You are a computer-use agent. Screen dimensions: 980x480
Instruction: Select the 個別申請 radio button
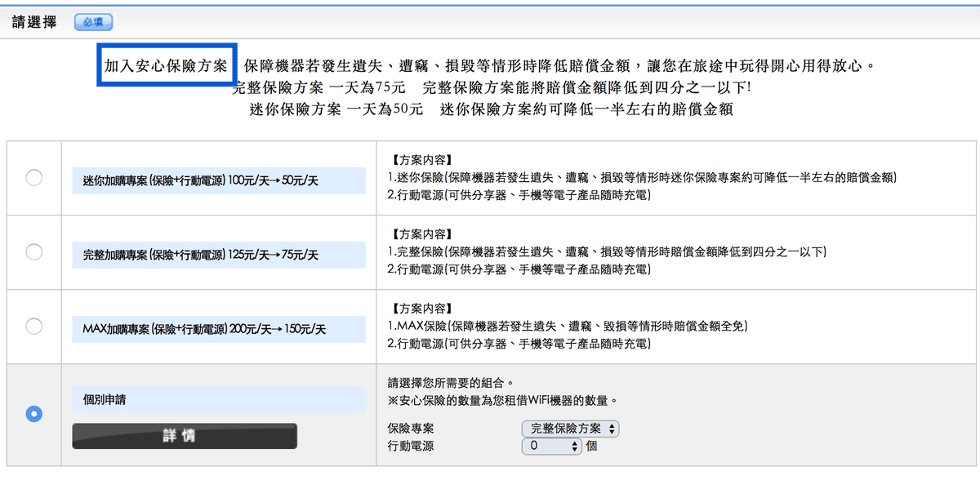click(x=33, y=414)
